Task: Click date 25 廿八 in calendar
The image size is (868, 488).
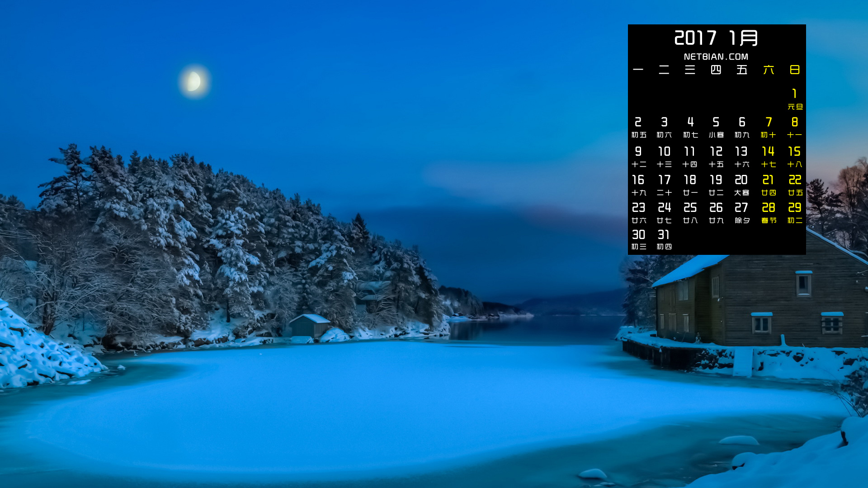Action: [690, 212]
